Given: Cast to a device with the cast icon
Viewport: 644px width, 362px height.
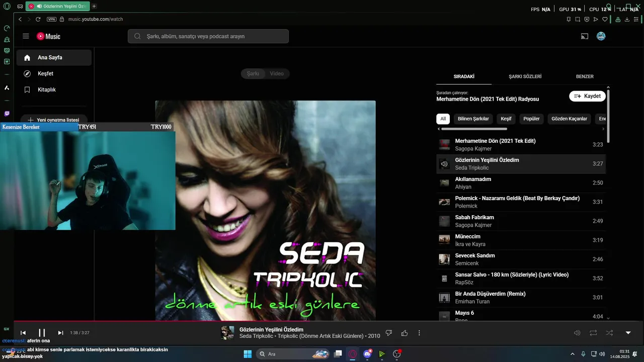Looking at the screenshot, I should pos(585,36).
